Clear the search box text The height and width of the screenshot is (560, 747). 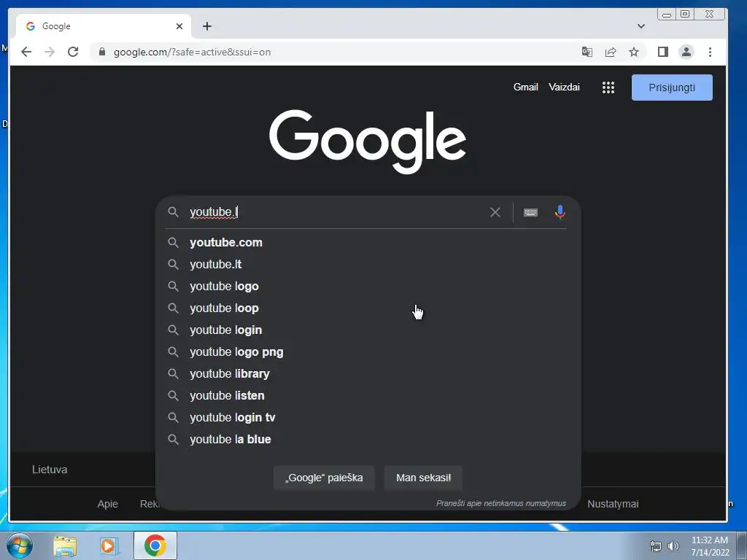tap(495, 212)
